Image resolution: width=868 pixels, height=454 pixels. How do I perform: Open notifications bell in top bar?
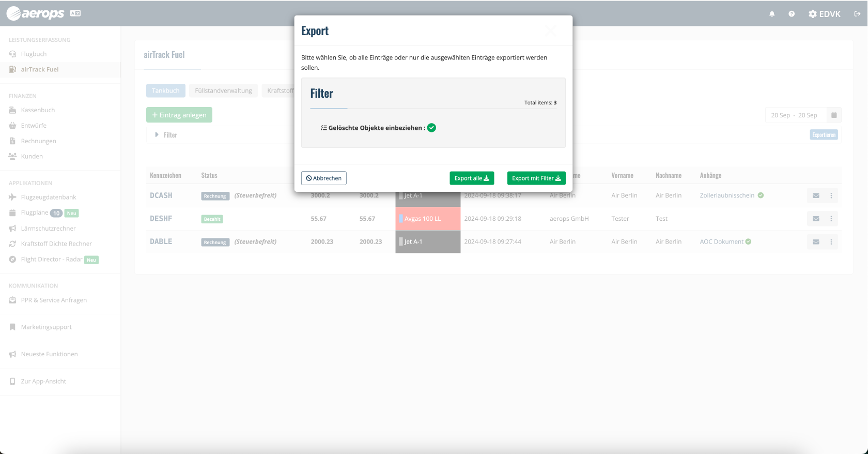tap(772, 14)
